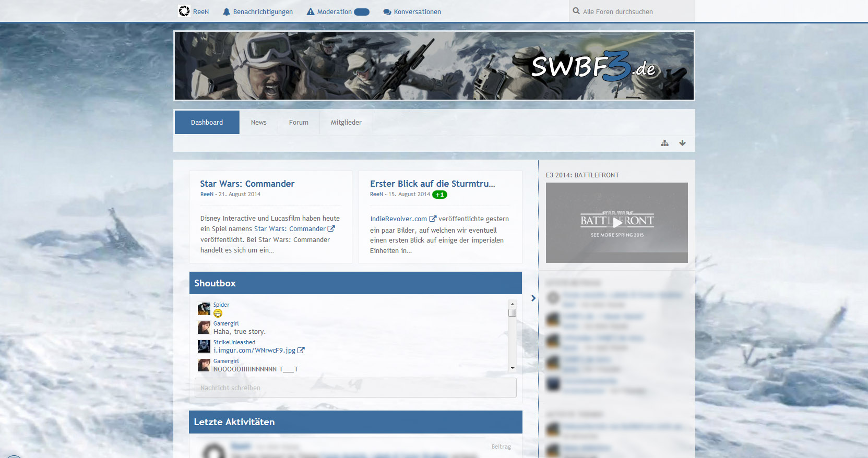Play the Battlefront E3 2014 video
Image resolution: width=868 pixels, height=458 pixels.
(x=617, y=223)
